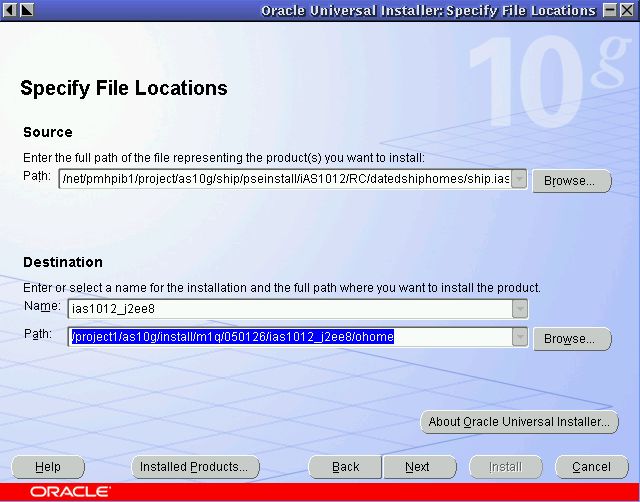Open About Oracle Universal Installer
640x502 pixels.
tap(519, 422)
